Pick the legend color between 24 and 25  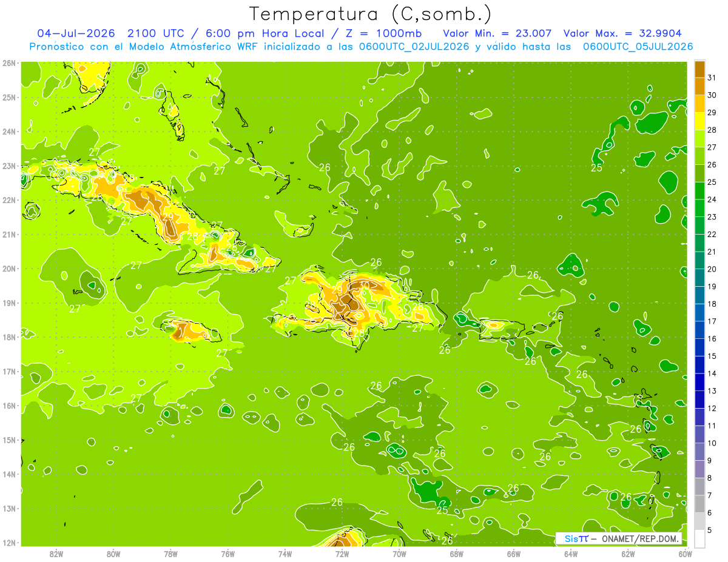click(699, 192)
